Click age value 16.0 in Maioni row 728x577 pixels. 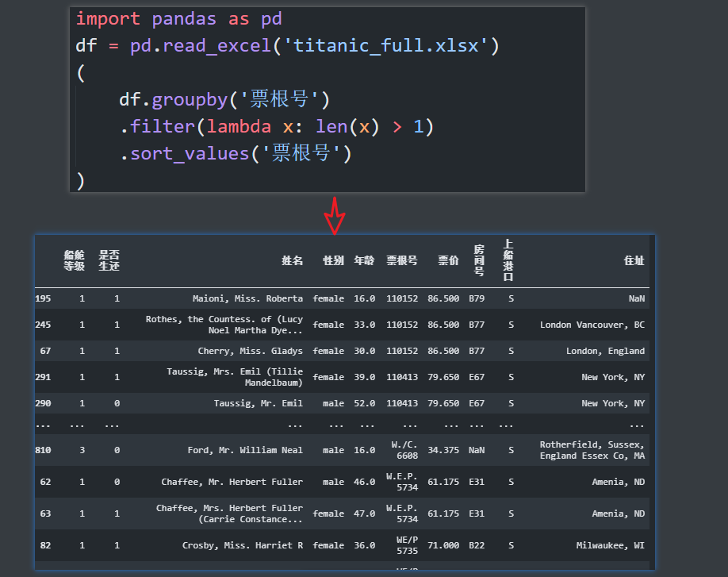coord(365,298)
